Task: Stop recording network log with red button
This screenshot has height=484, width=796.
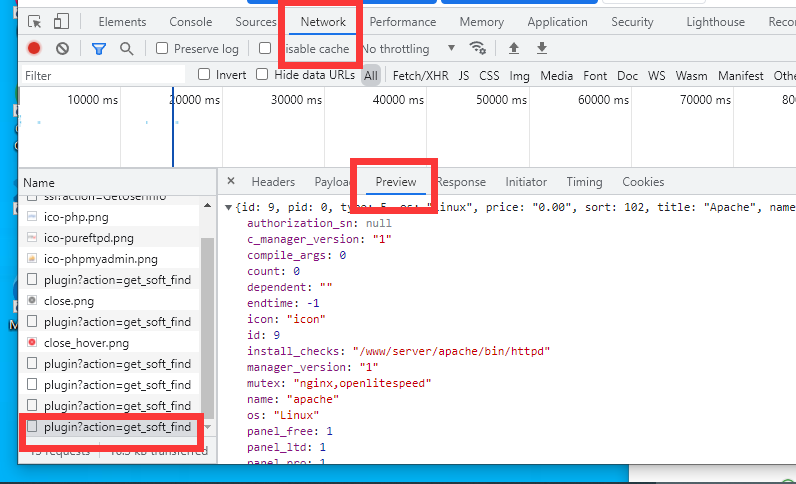Action: click(34, 48)
